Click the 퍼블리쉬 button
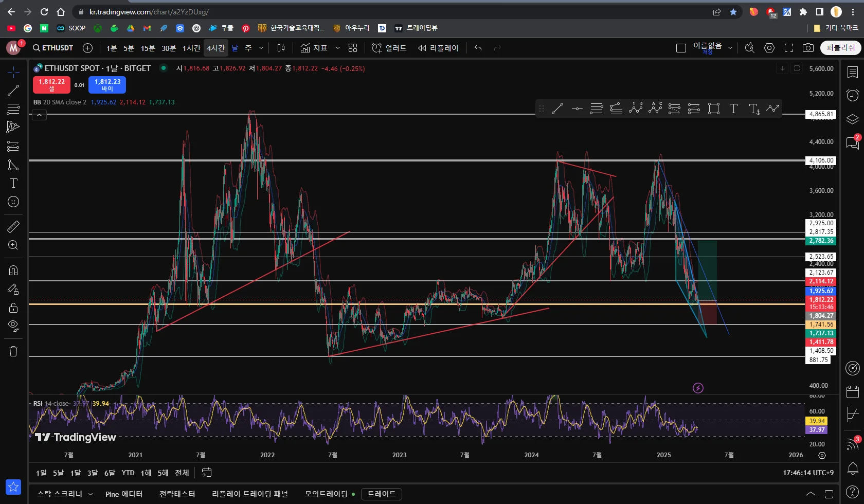The image size is (864, 504). coord(840,48)
